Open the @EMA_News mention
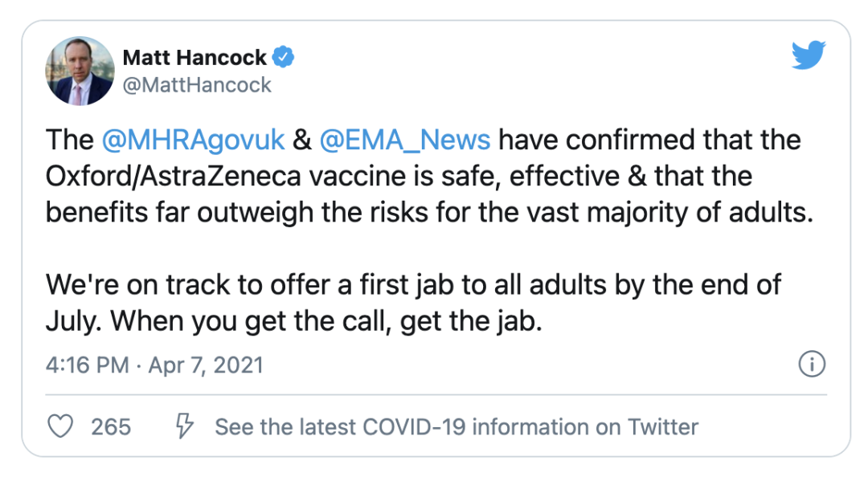The width and height of the screenshot is (868, 477). pos(404,140)
